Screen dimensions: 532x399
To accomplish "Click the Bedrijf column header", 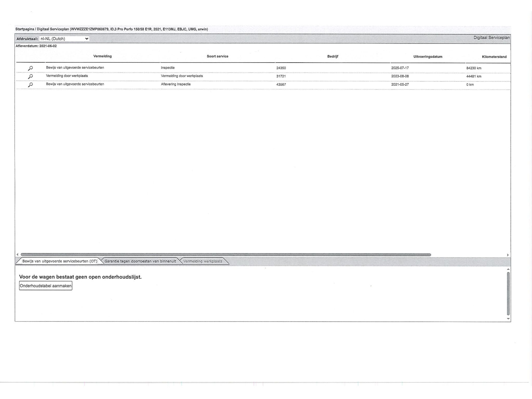I will 332,57.
